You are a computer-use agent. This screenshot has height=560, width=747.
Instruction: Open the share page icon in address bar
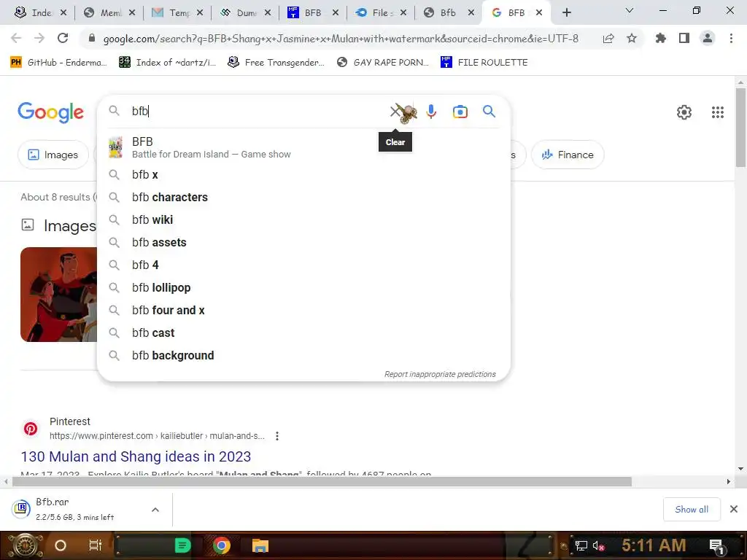click(608, 38)
